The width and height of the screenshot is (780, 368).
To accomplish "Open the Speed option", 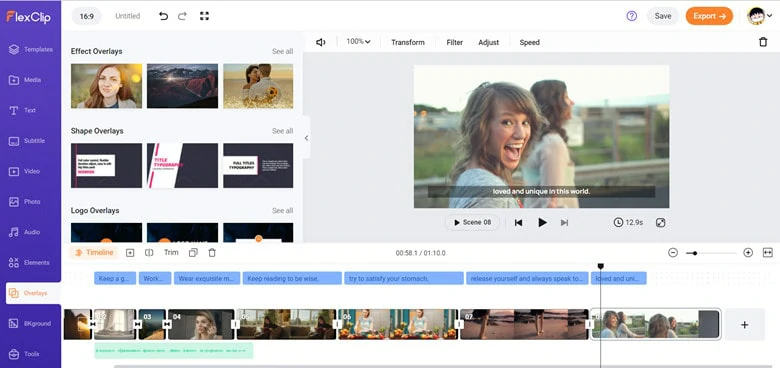I will (x=529, y=42).
